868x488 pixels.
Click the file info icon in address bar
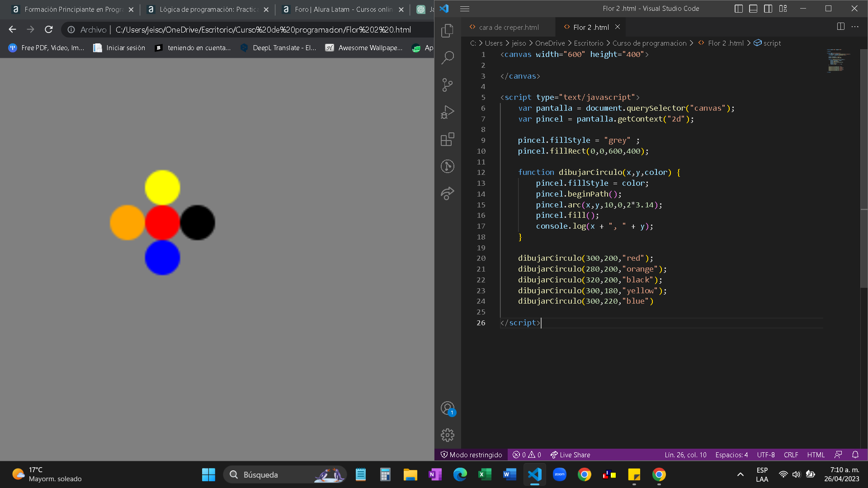click(x=71, y=30)
